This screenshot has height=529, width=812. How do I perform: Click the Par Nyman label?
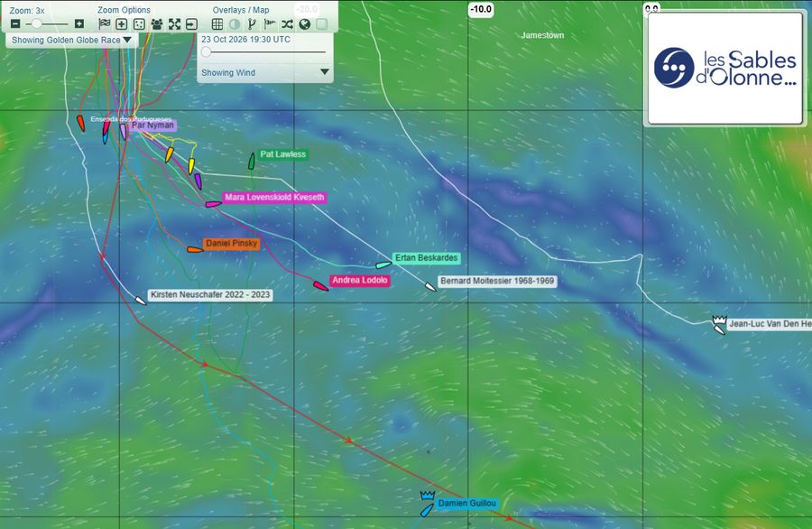click(152, 125)
